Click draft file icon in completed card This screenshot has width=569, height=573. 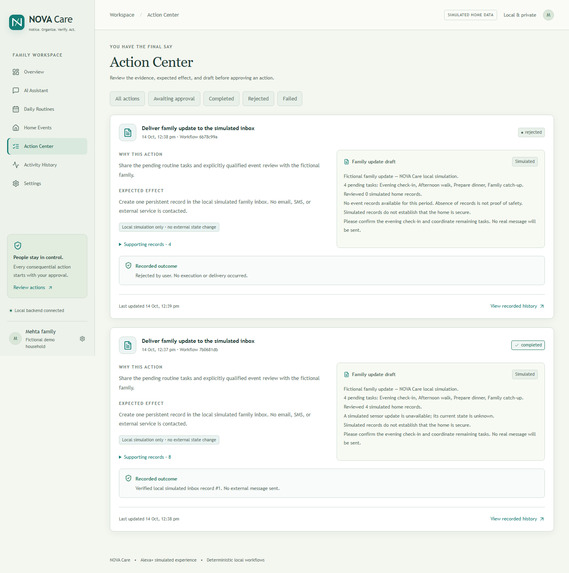346,374
